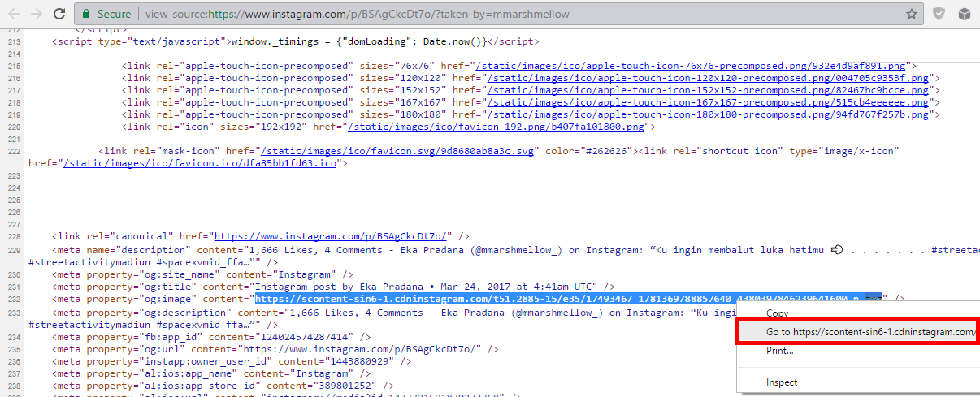Image resolution: width=980 pixels, height=397 pixels.
Task: Click the browser back arrow
Action: [11, 14]
